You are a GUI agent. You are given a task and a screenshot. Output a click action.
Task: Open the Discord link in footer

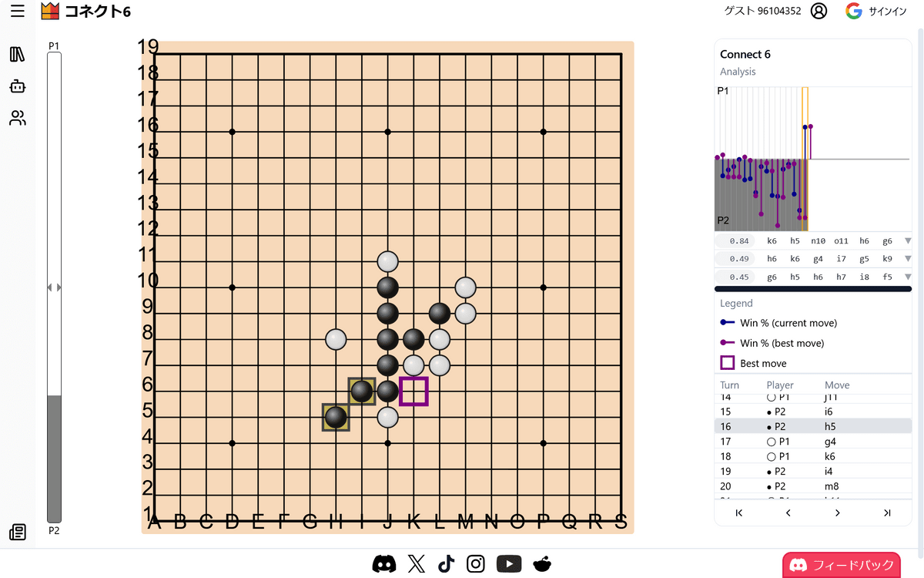pyautogui.click(x=383, y=564)
